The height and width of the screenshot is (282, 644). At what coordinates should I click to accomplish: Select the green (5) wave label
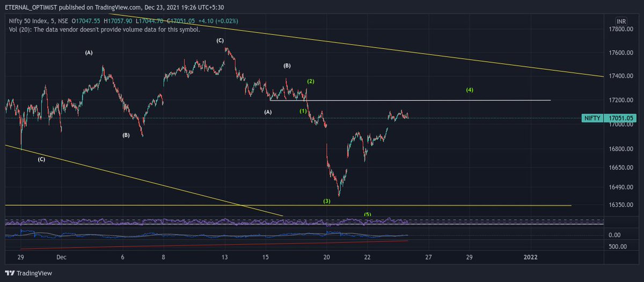click(368, 214)
